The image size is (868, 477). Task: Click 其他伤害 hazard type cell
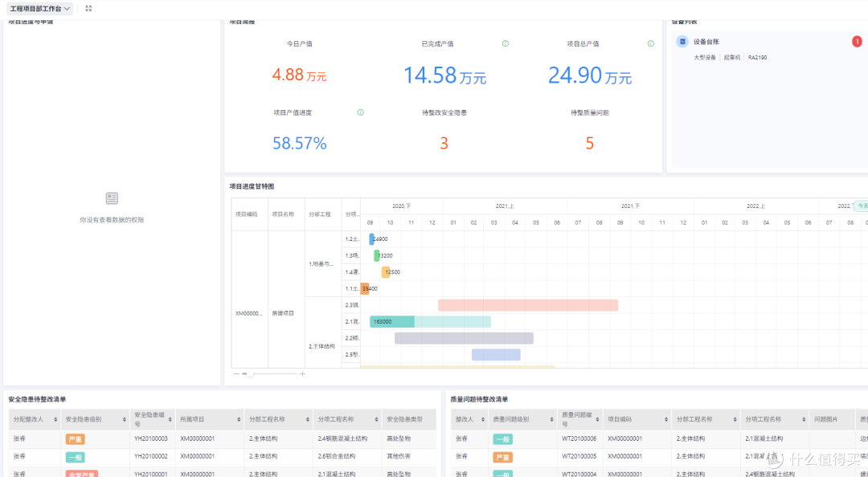pos(399,457)
